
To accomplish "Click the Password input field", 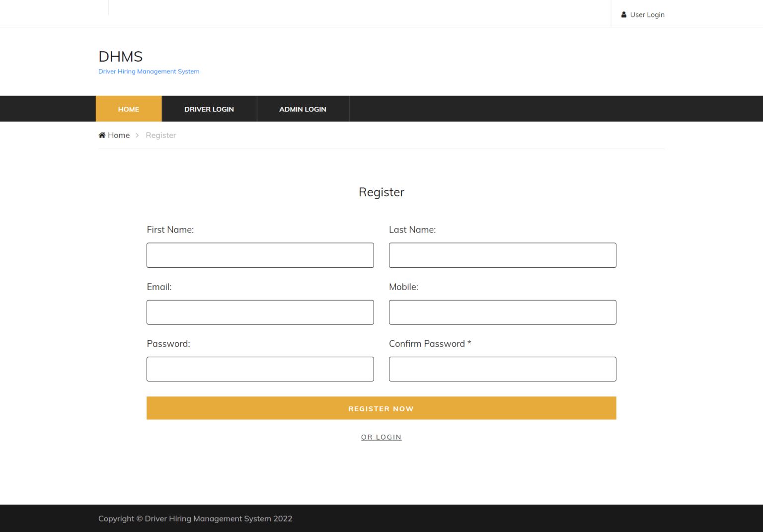I will [x=260, y=369].
